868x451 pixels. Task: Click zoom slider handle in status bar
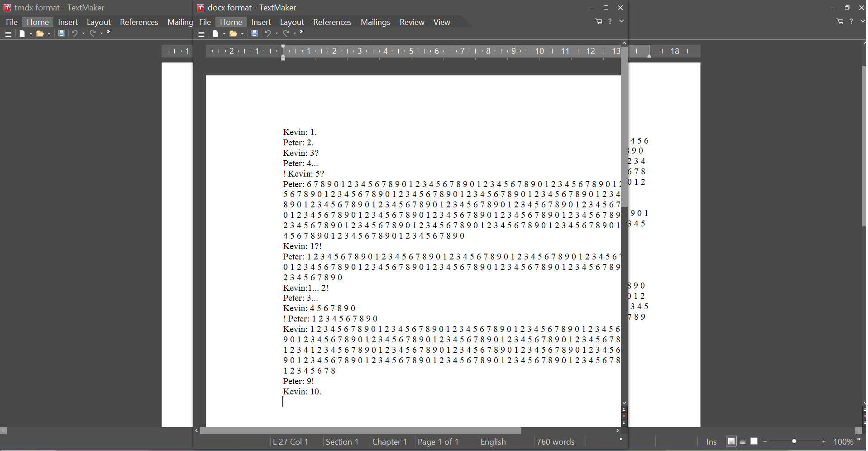[794, 441]
